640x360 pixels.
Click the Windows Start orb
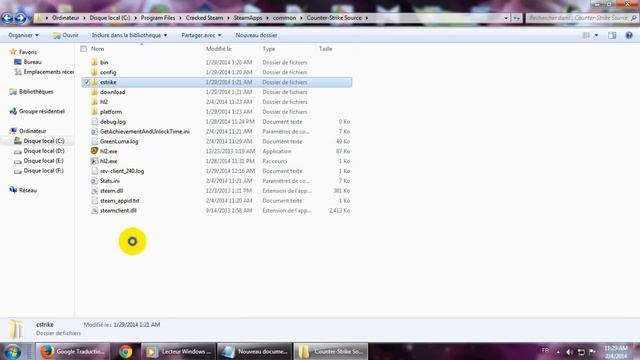pos(13,351)
